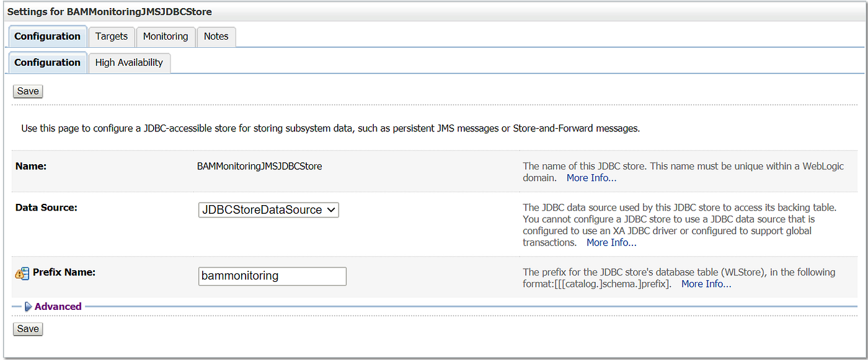Open the Data Source dropdown
This screenshot has height=360, width=868.
(268, 210)
